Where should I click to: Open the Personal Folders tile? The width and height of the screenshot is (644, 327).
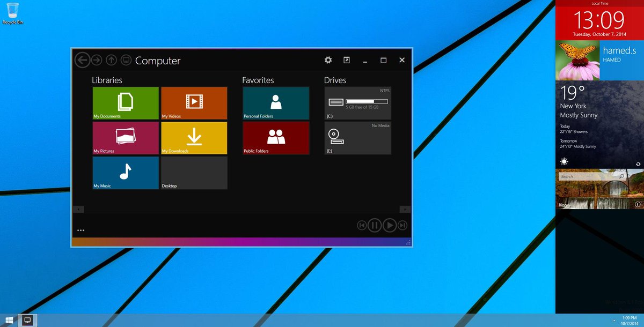276,103
